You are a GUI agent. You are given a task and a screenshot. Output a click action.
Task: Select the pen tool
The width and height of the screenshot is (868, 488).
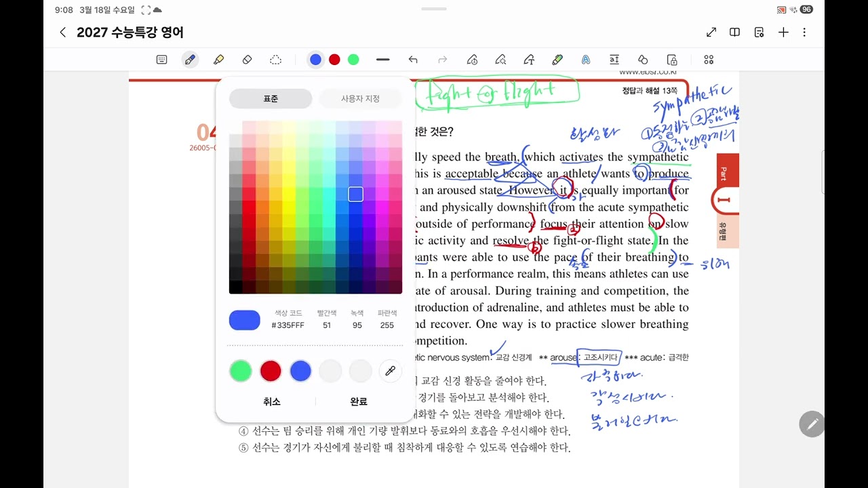[x=190, y=60]
